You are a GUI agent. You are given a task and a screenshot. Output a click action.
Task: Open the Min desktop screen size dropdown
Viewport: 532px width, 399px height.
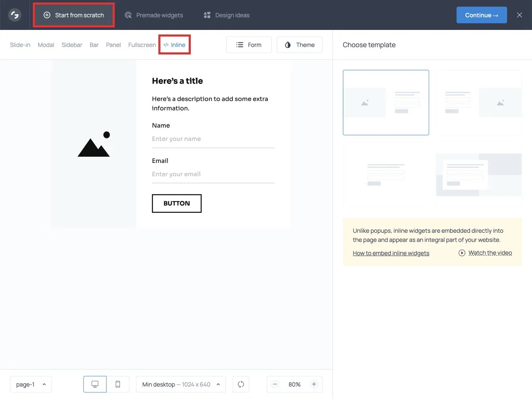(180, 384)
